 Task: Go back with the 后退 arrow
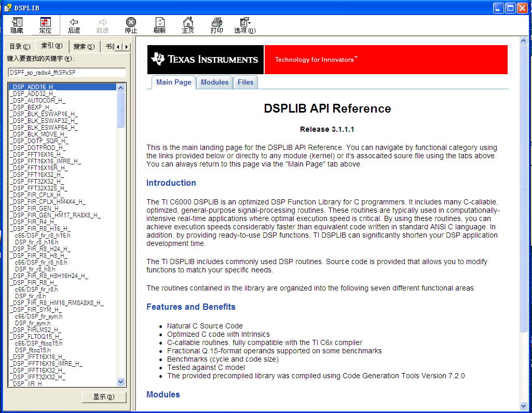(74, 25)
